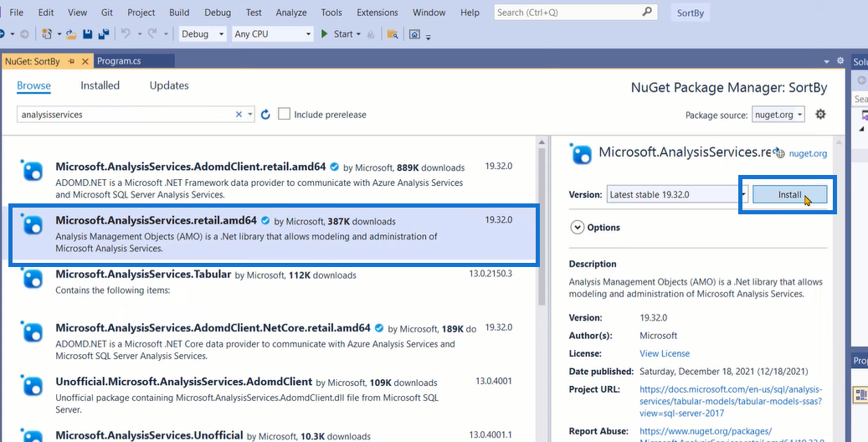Open the docs.microsoft.com Project URL link
Viewport: 868px width, 442px height.
tap(731, 401)
